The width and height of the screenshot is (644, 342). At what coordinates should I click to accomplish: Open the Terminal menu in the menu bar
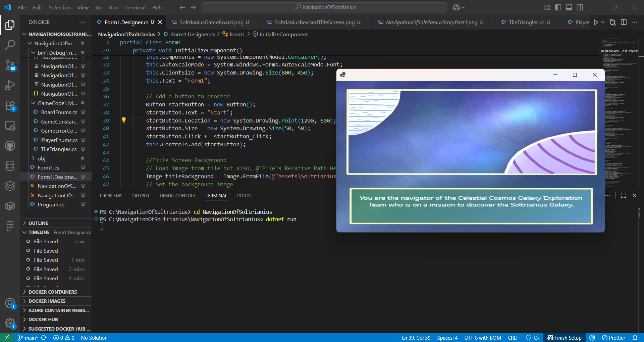pyautogui.click(x=135, y=7)
